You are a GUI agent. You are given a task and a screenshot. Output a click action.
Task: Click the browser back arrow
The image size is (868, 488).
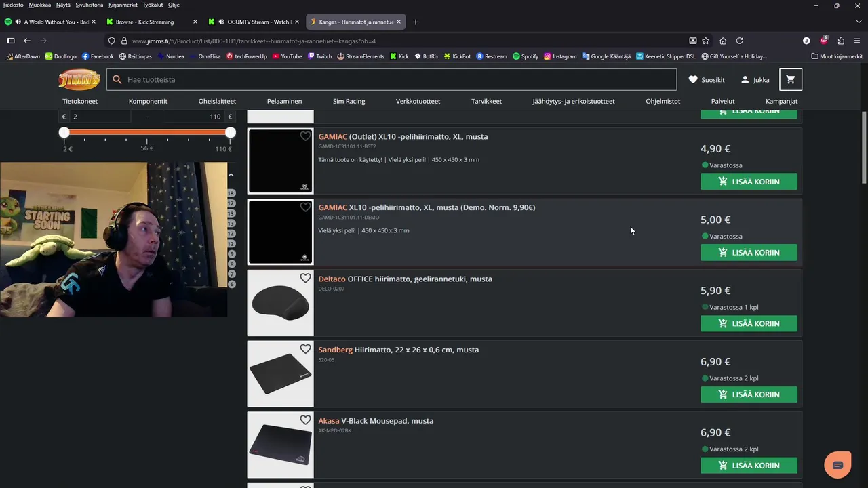(27, 41)
